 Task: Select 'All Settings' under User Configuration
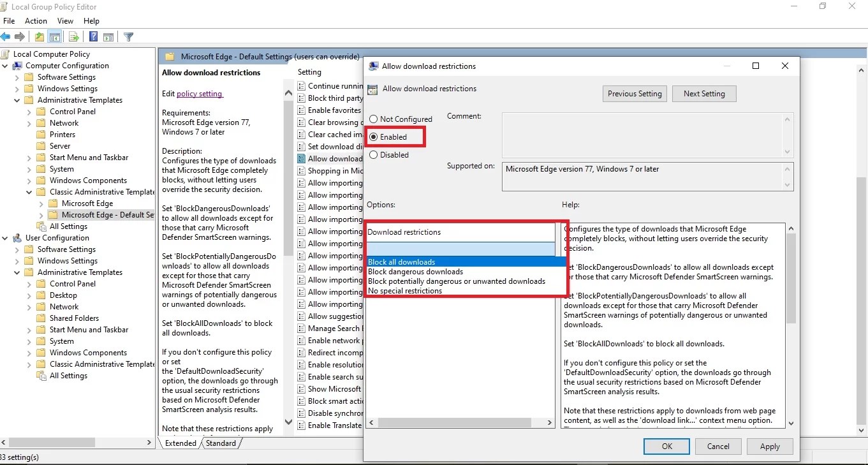click(68, 376)
